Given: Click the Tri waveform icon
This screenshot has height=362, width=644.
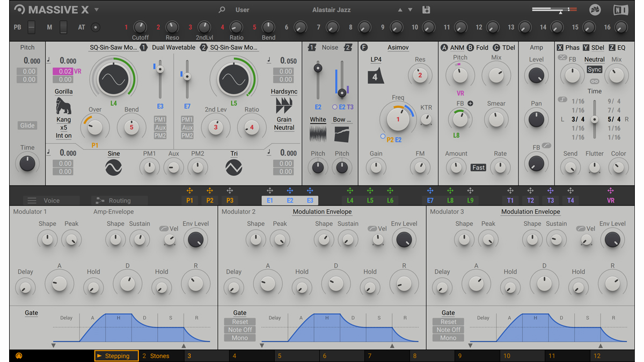Looking at the screenshot, I should tap(234, 168).
